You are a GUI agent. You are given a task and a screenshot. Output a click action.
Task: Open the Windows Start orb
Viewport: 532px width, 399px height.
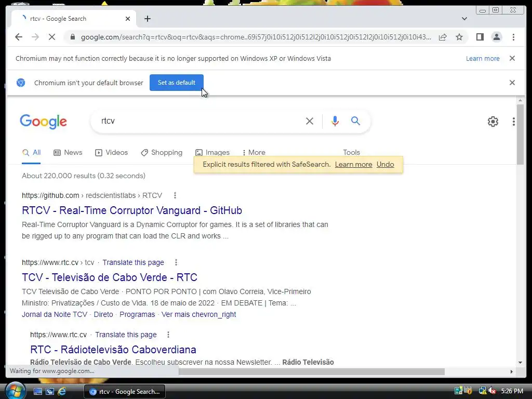pos(16,391)
